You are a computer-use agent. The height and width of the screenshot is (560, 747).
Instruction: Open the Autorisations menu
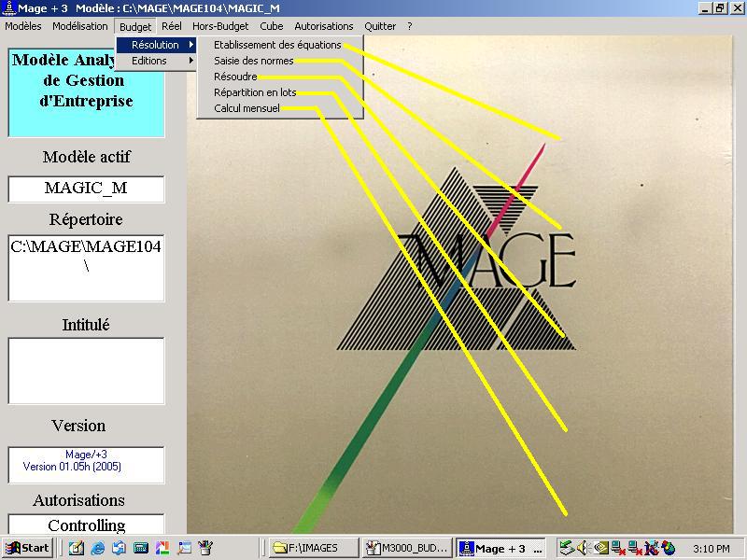(323, 26)
